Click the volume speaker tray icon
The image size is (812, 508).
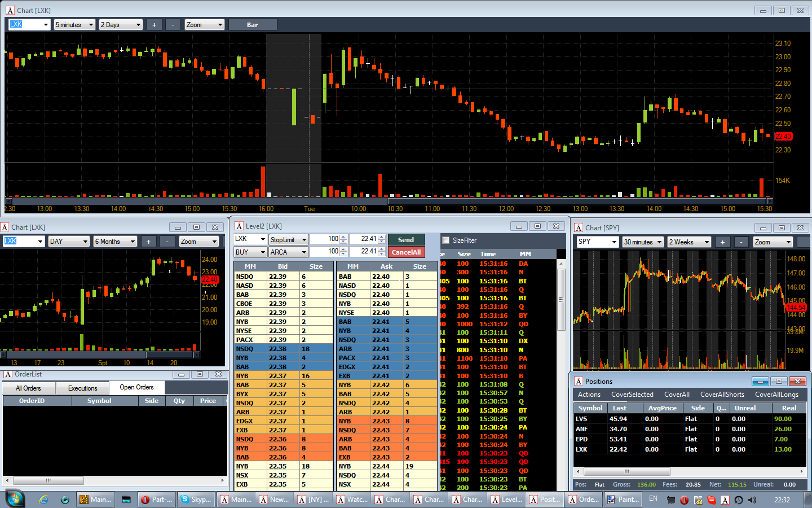click(752, 500)
